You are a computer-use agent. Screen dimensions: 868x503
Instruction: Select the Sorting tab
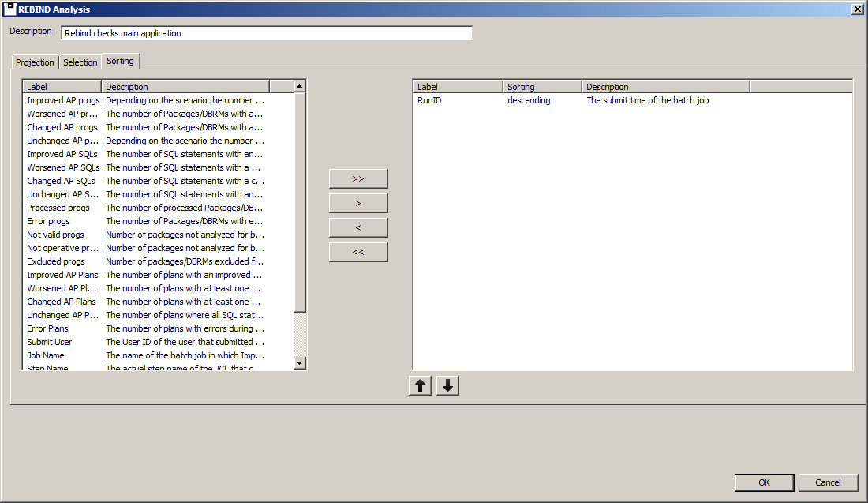(x=121, y=61)
